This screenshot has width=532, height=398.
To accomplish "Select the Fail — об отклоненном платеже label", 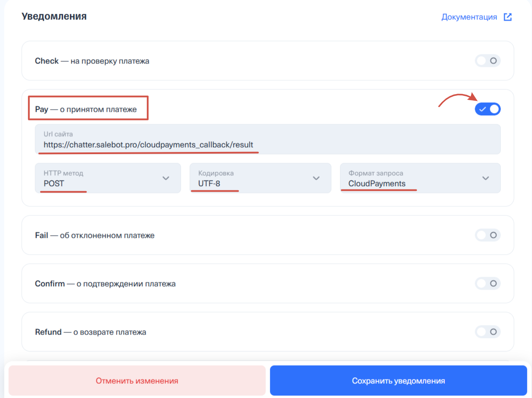I will point(95,236).
